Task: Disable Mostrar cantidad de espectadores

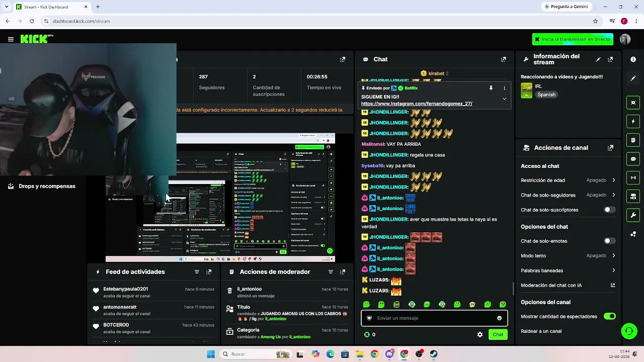Action: pyautogui.click(x=609, y=316)
